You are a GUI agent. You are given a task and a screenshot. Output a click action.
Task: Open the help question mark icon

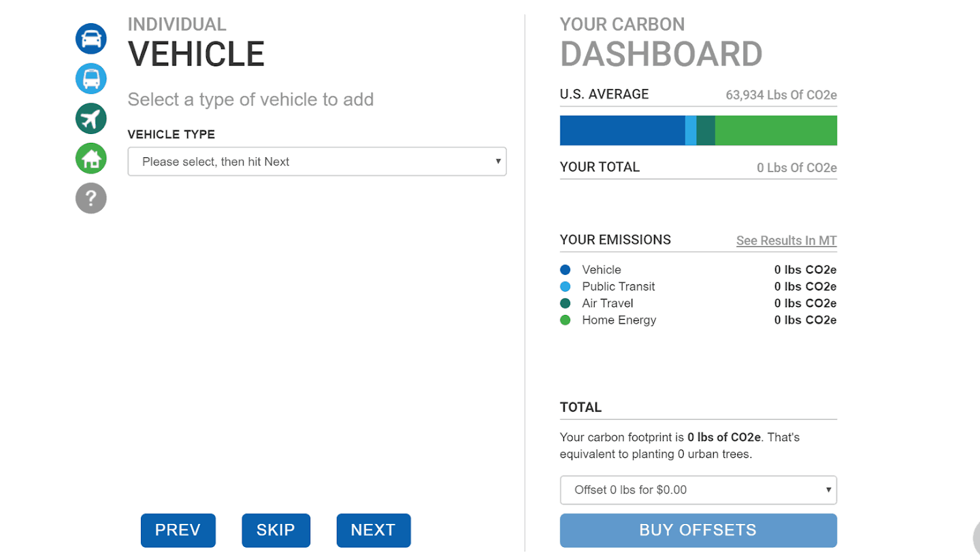click(x=91, y=199)
